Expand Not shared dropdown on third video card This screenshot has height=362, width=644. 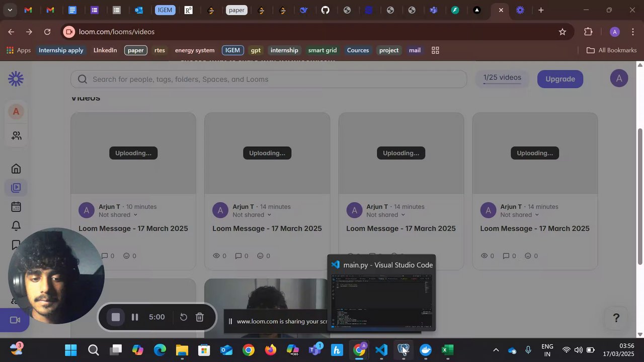(x=386, y=215)
